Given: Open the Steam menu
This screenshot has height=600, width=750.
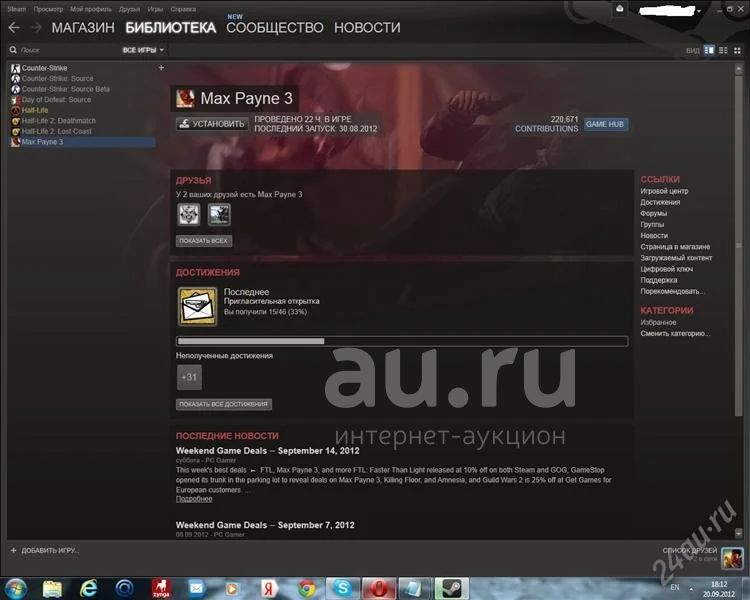Looking at the screenshot, I should pyautogui.click(x=17, y=9).
